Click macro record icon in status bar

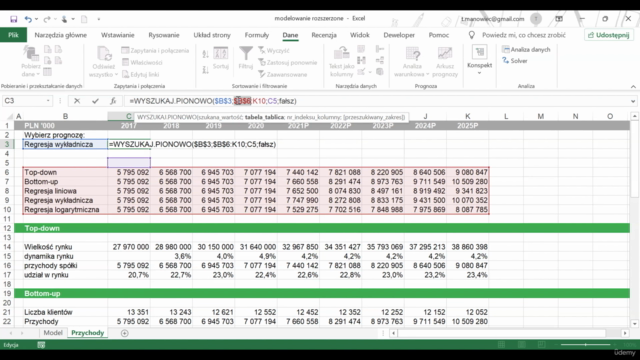pyautogui.click(x=41, y=345)
